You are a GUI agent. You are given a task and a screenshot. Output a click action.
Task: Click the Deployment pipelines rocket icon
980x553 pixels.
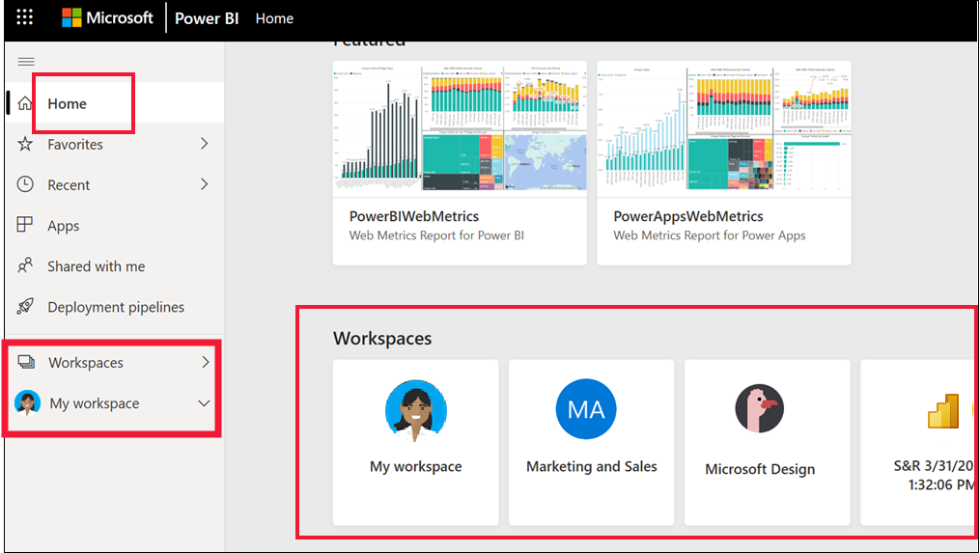pos(25,306)
